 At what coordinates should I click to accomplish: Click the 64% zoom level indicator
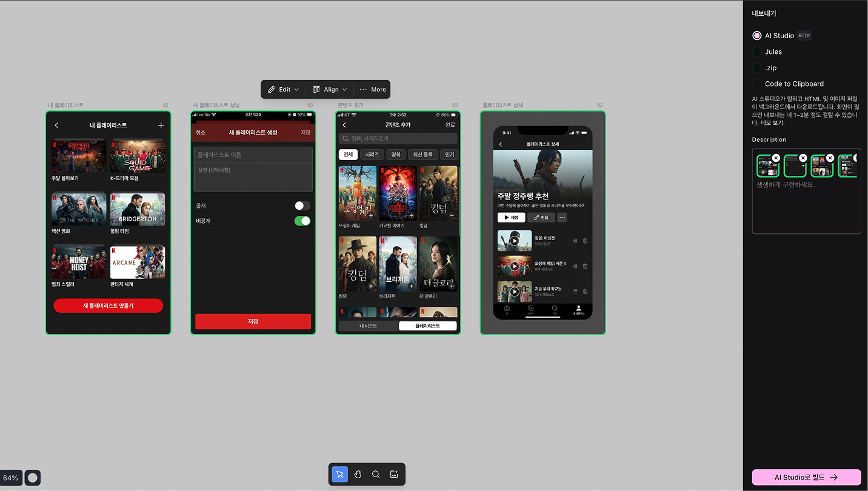pyautogui.click(x=11, y=478)
